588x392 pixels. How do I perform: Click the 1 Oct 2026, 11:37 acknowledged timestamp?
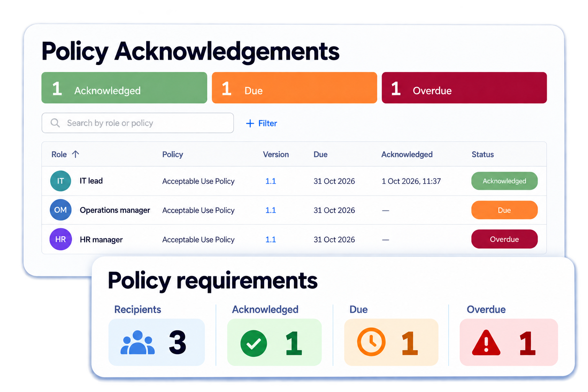point(411,181)
